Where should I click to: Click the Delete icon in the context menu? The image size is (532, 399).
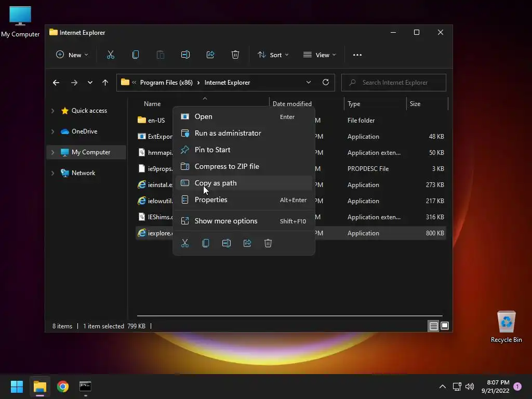tap(268, 243)
